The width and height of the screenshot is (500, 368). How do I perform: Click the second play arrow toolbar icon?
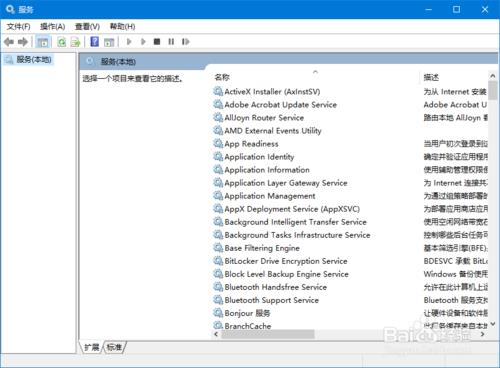point(143,42)
